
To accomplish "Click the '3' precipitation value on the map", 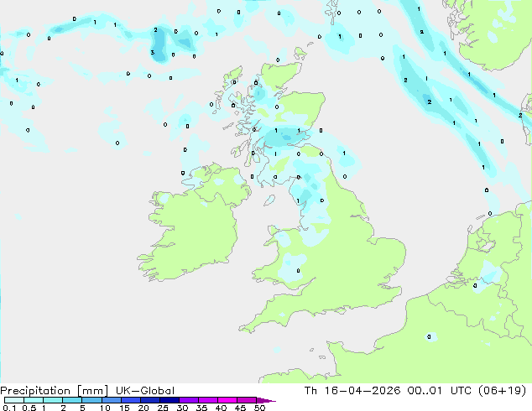I will tap(153, 52).
